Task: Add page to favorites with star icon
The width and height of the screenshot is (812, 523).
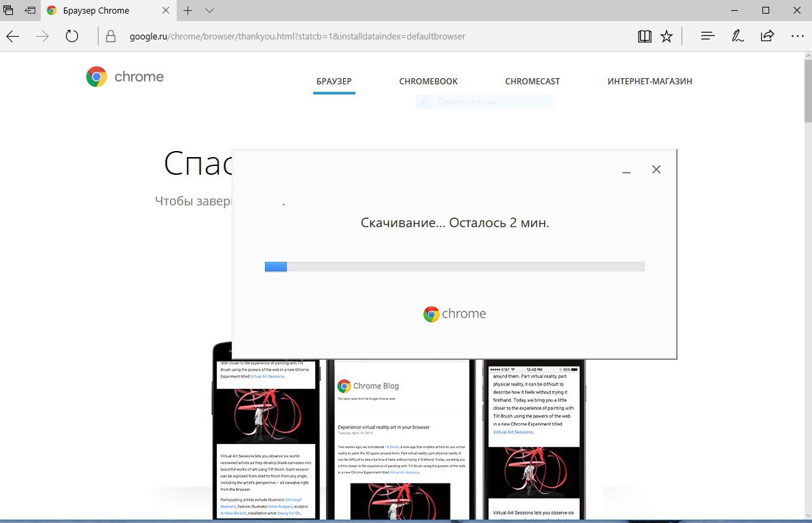Action: pos(667,36)
